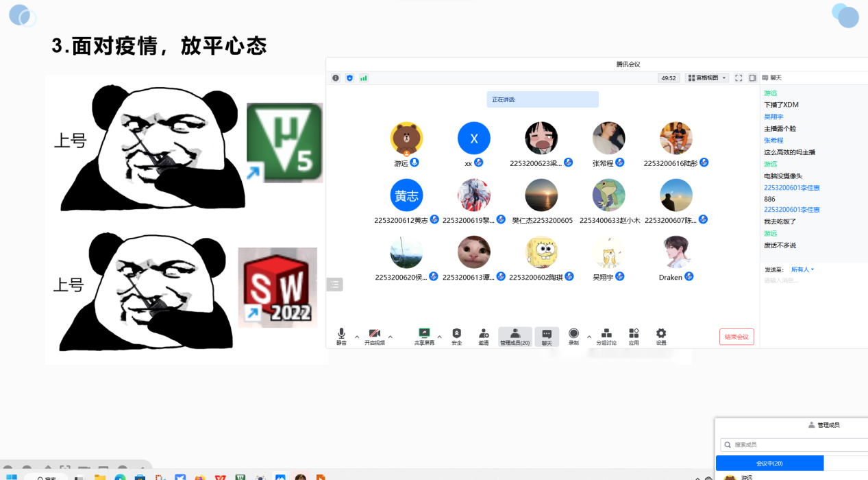
Task: Open the 所有人 recipient dropdown
Action: pos(802,269)
